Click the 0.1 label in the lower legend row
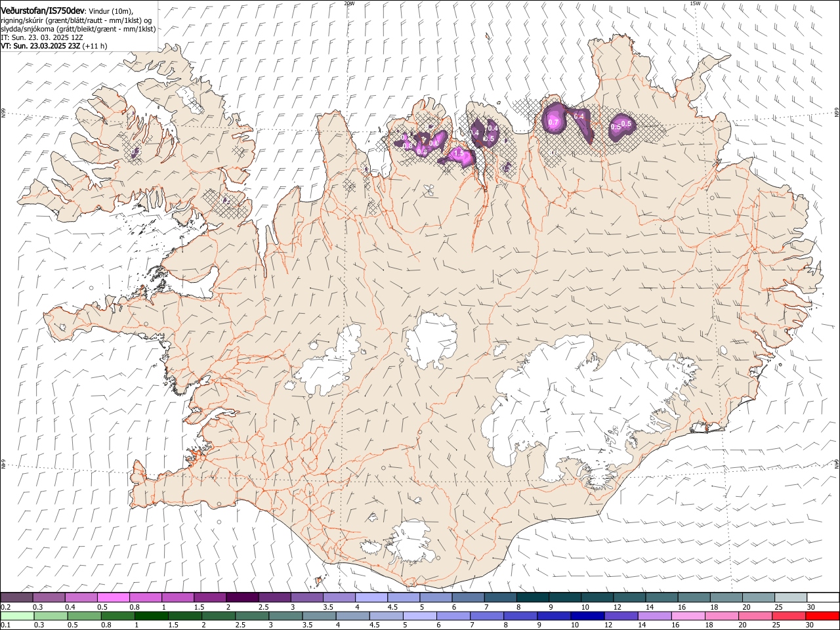Image resolution: width=840 pixels, height=630 pixels. (x=7, y=625)
